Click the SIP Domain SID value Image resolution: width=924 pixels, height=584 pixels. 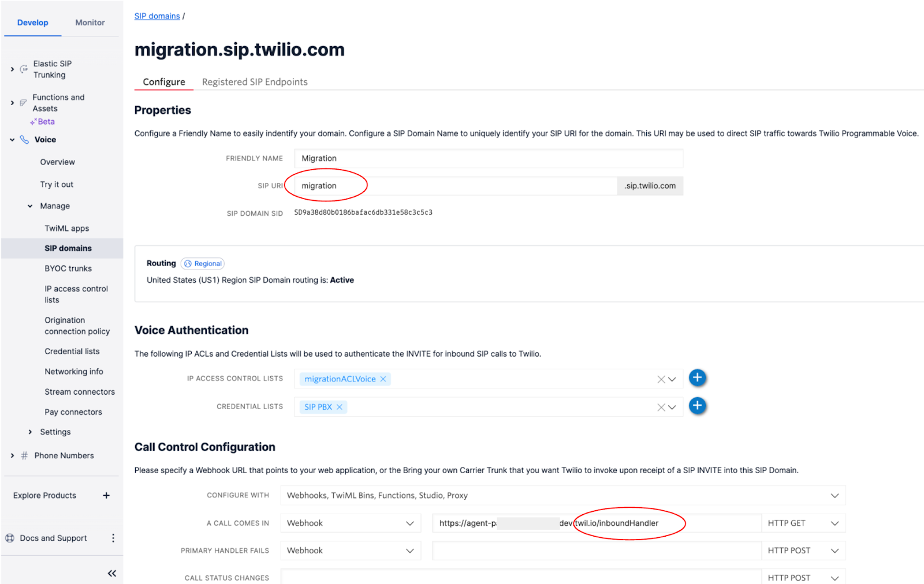[x=363, y=212]
